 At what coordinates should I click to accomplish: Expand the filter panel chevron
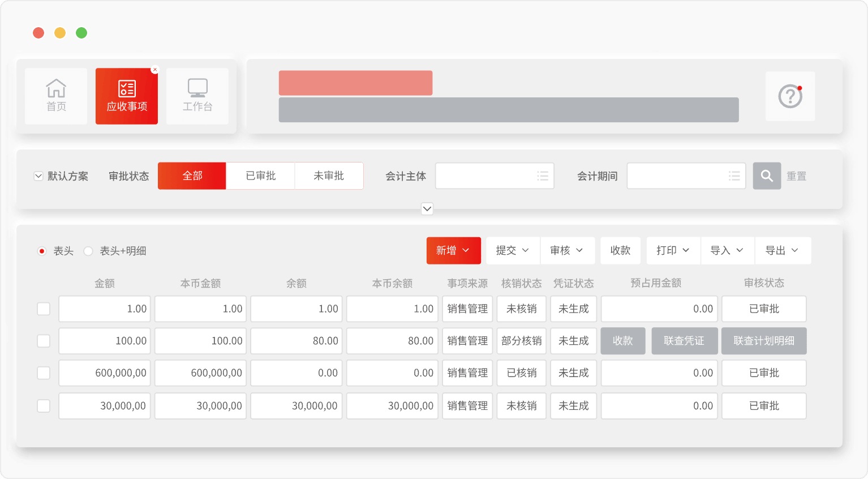[427, 209]
